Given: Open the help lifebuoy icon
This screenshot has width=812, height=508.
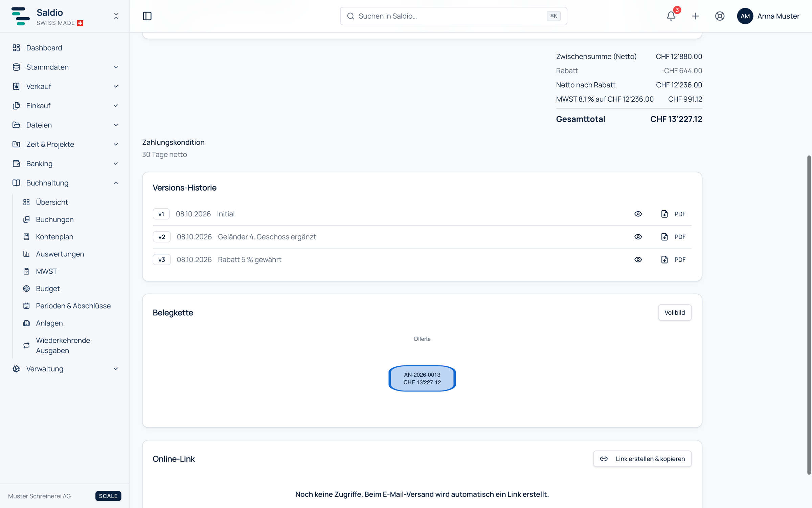Looking at the screenshot, I should click(x=720, y=16).
